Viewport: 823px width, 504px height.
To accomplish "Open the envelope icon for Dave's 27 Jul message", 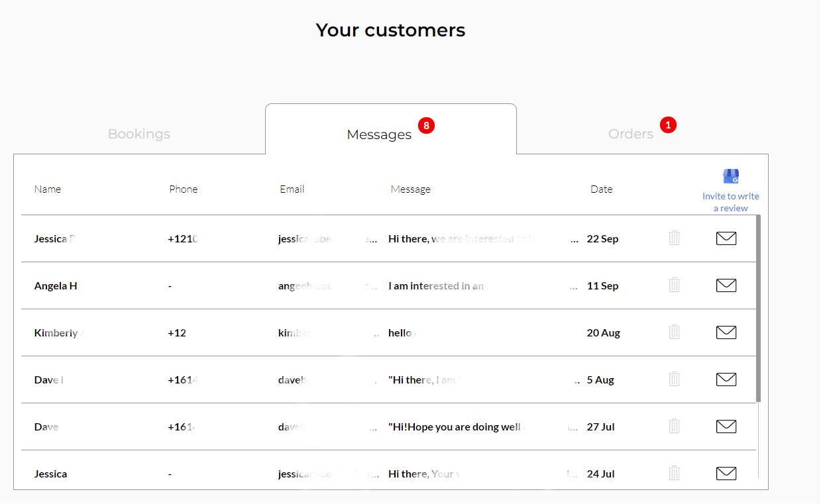I will [x=726, y=426].
